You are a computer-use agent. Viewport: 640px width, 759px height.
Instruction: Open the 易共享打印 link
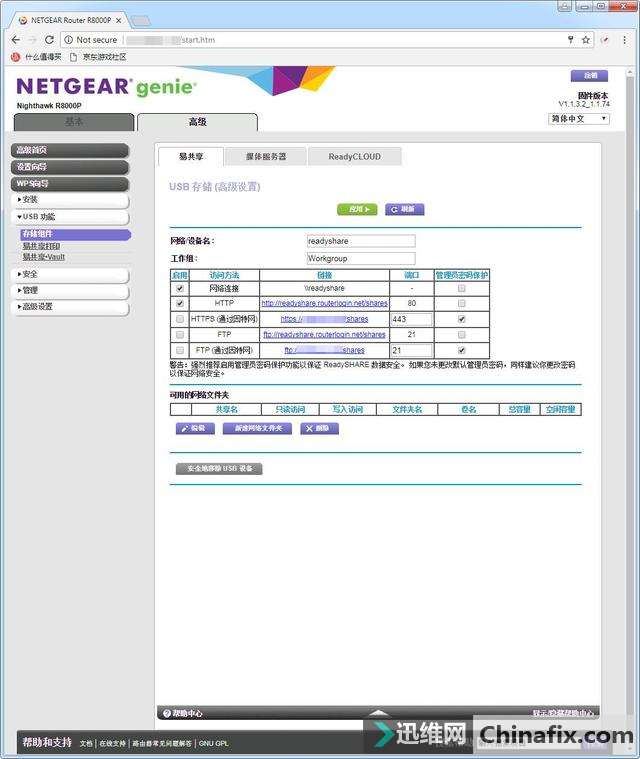(41, 246)
